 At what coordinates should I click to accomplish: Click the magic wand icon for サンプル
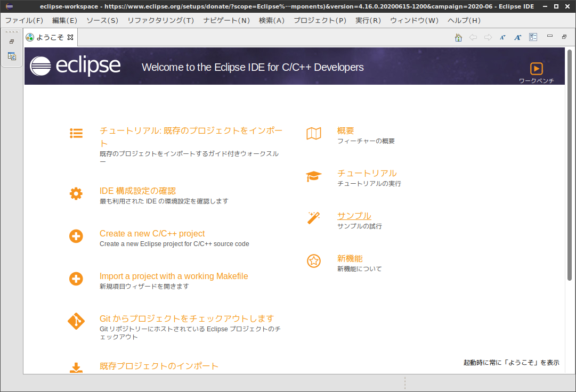314,218
